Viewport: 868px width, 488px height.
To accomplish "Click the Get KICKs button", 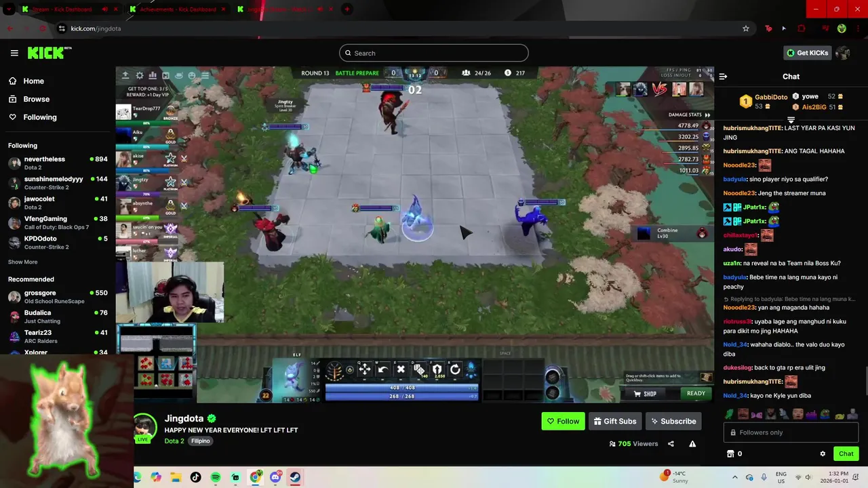I will click(807, 53).
